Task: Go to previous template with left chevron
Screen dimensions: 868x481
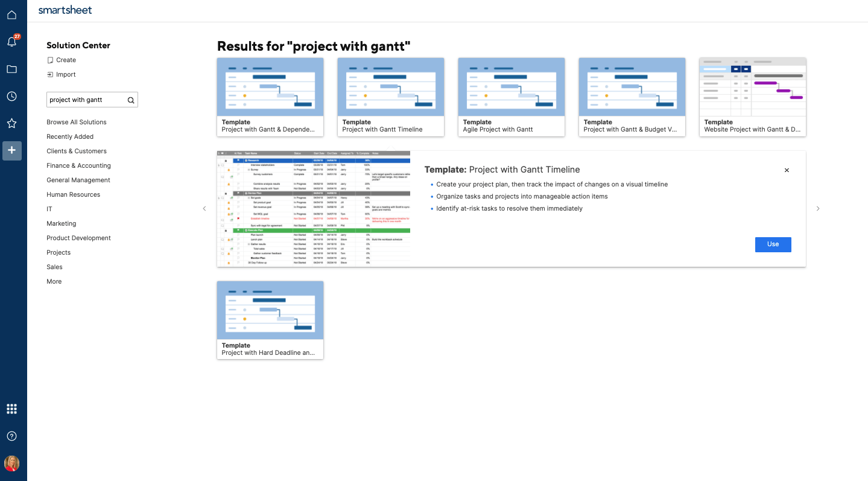Action: pyautogui.click(x=204, y=209)
